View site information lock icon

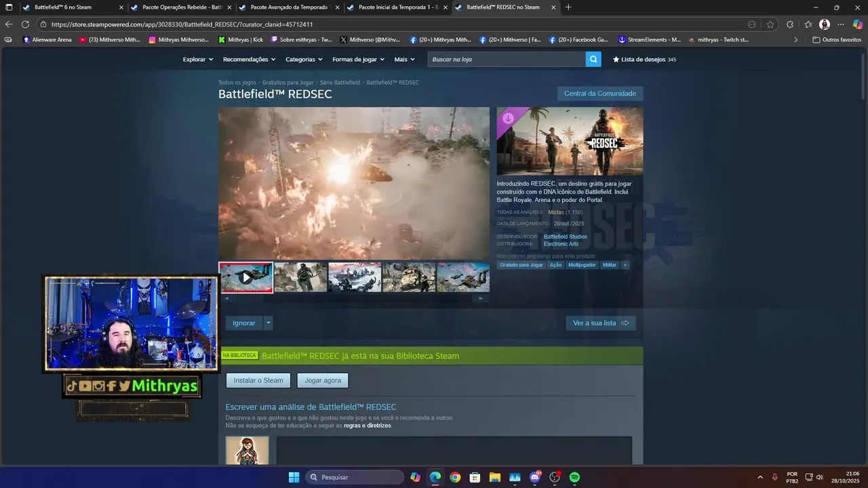43,24
